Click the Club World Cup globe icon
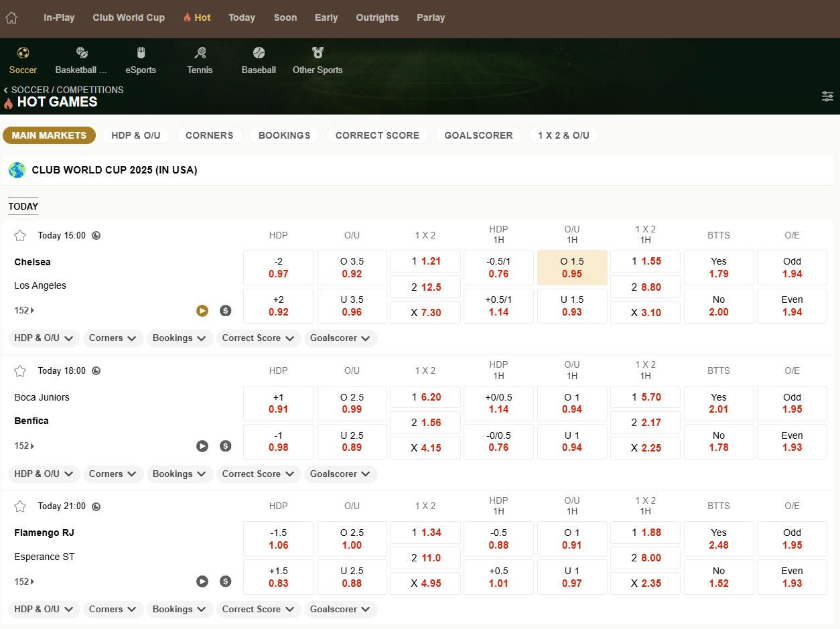 tap(17, 170)
